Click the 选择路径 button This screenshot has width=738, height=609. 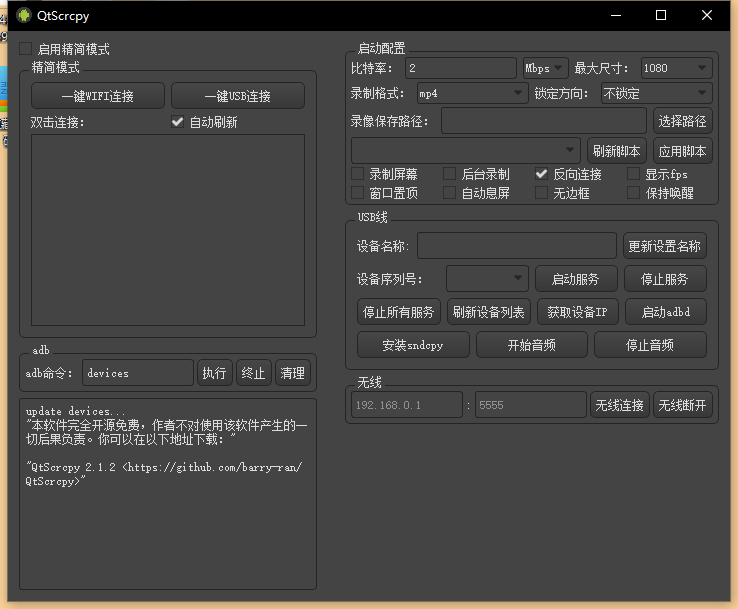(x=682, y=121)
